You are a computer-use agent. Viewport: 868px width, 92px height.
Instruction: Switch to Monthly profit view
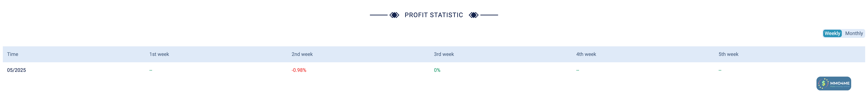854,33
